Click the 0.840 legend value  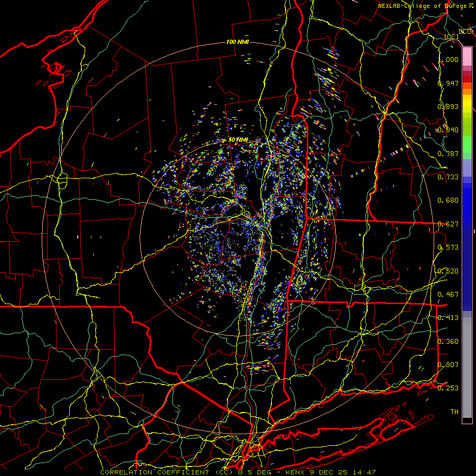pyautogui.click(x=448, y=130)
